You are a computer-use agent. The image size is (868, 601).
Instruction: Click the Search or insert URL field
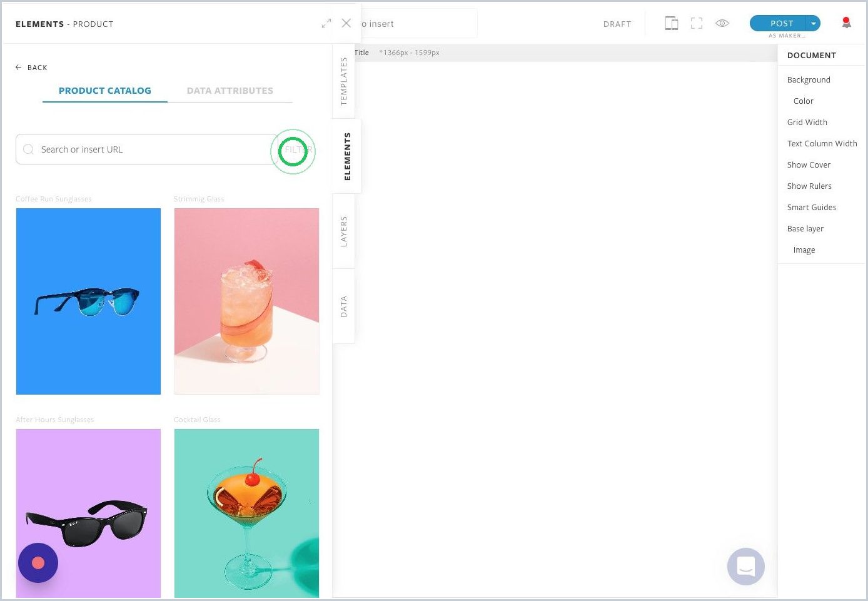click(x=147, y=149)
